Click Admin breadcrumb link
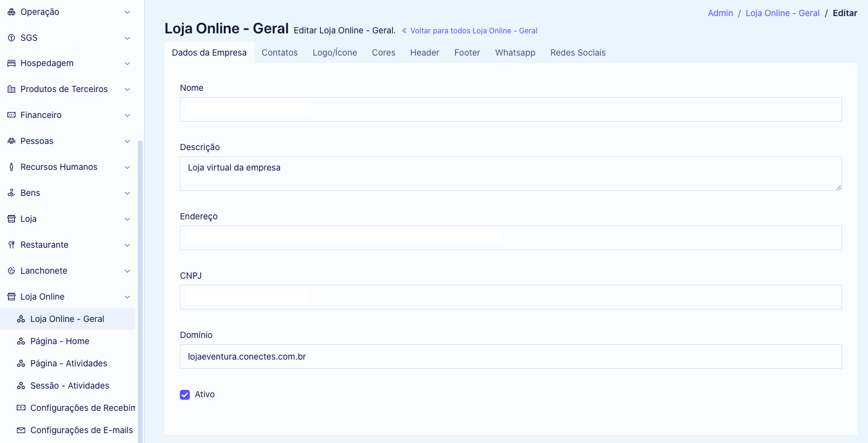The height and width of the screenshot is (443, 868). (720, 13)
